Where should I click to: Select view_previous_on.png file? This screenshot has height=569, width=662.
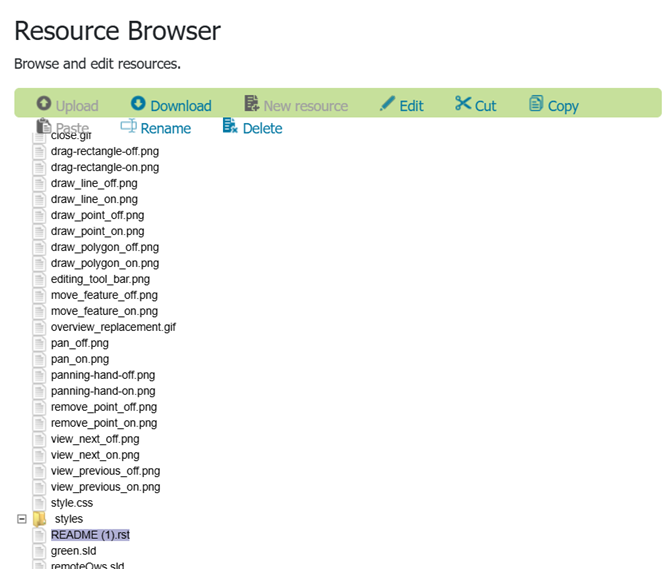coord(105,487)
